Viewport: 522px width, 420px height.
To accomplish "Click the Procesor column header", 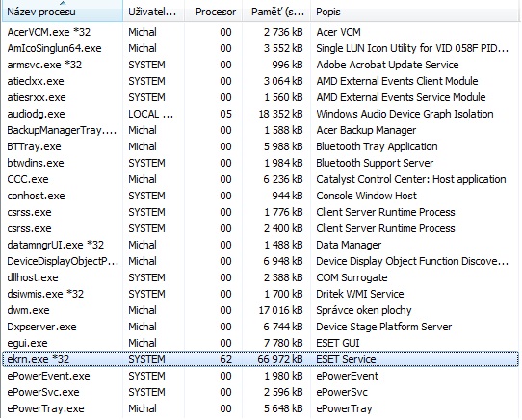I will point(214,12).
